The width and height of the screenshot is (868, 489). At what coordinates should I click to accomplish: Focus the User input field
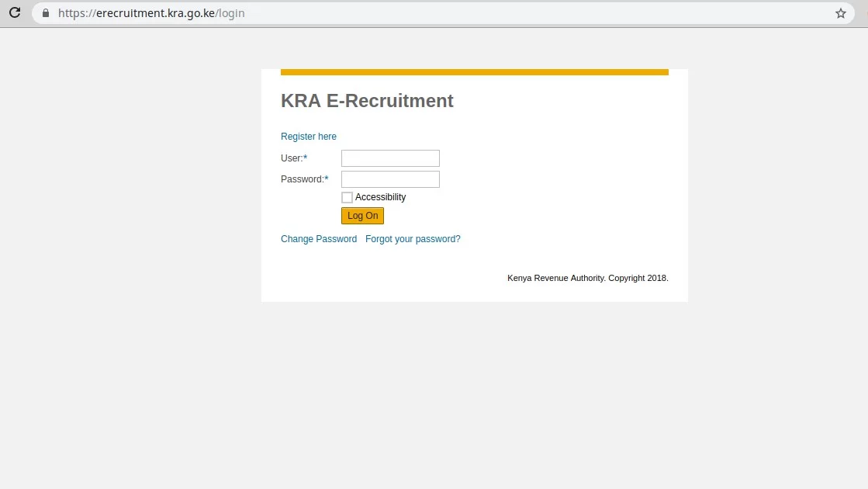[x=390, y=158]
